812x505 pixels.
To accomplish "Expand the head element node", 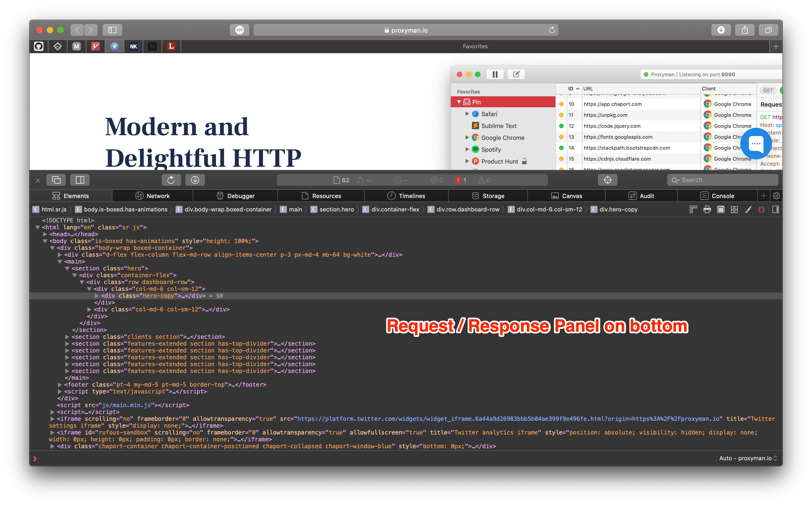I will tap(45, 234).
